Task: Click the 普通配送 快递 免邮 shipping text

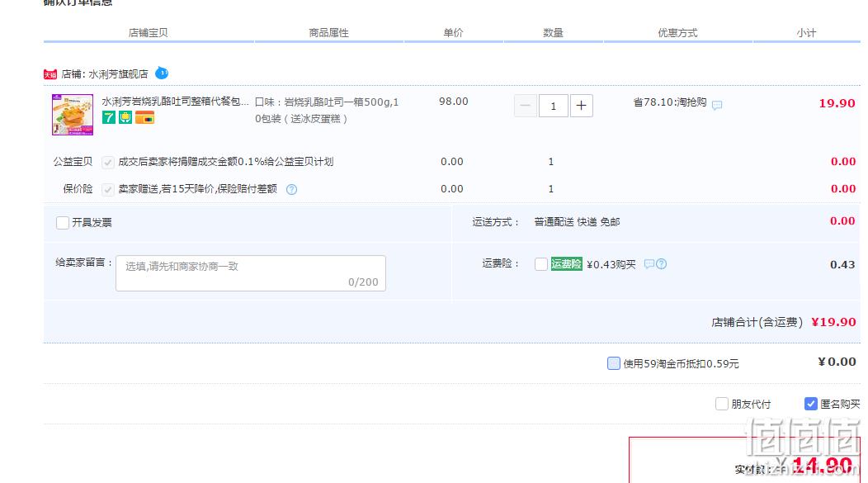Action: click(577, 222)
